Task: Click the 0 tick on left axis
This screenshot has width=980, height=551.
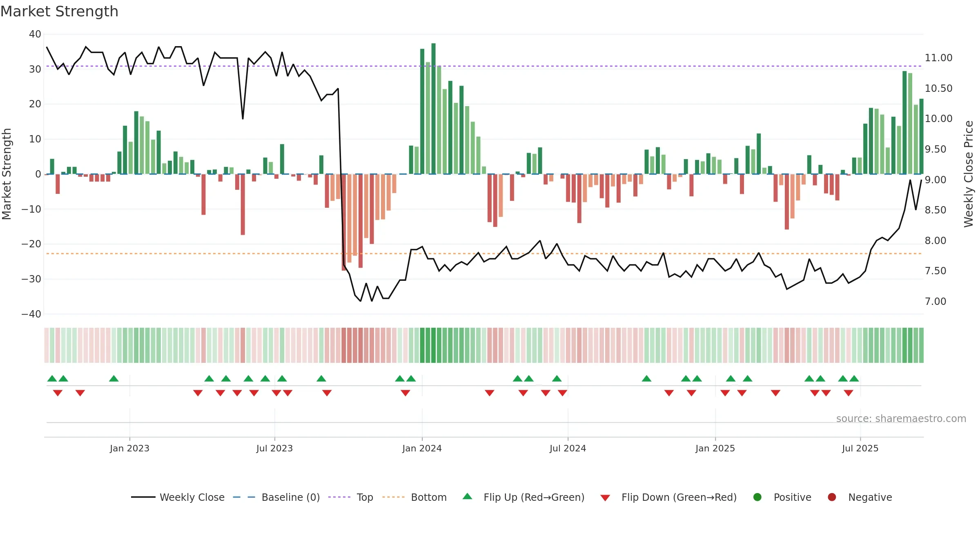Action: pyautogui.click(x=38, y=174)
